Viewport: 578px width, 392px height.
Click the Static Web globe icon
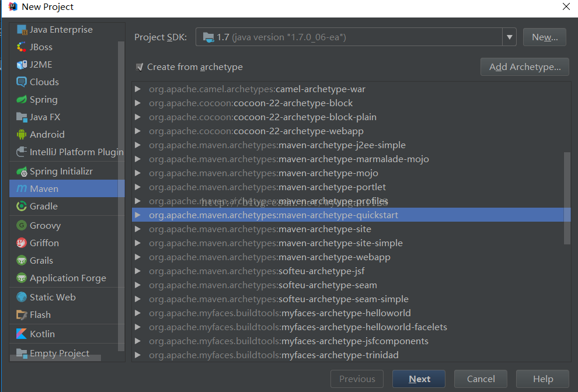coord(22,297)
